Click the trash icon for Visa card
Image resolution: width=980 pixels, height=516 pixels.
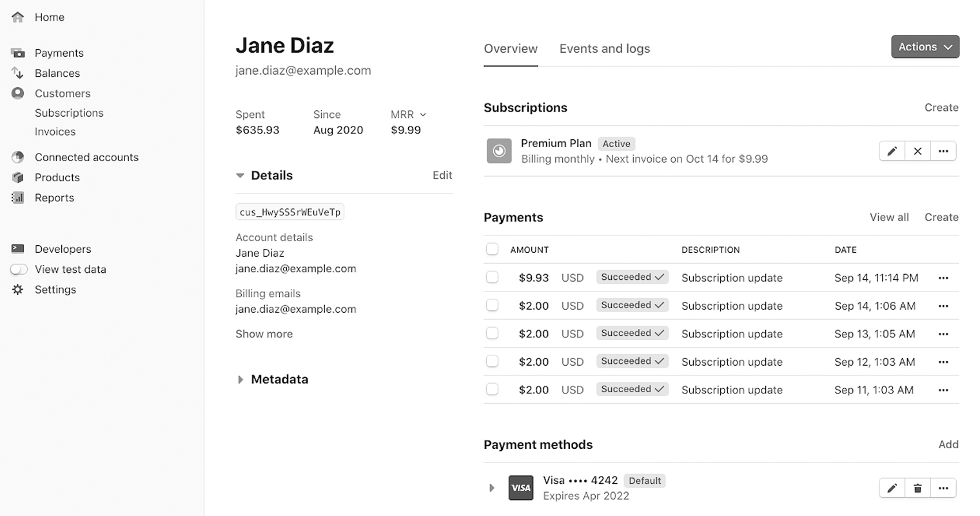(x=917, y=488)
